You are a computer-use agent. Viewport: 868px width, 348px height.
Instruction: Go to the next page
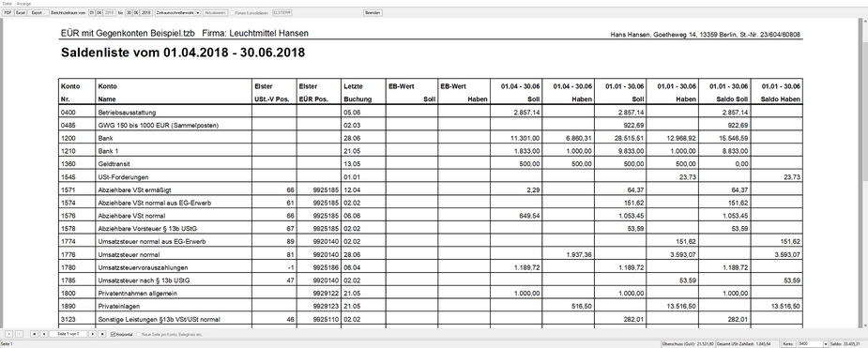pos(93,334)
